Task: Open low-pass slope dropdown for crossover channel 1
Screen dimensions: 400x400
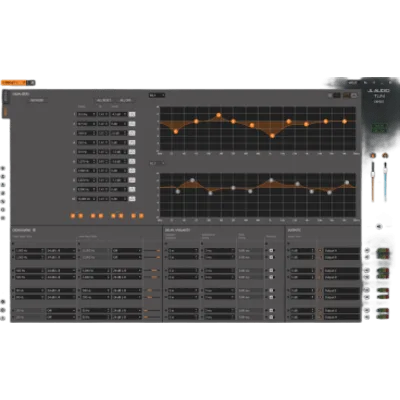Action: pos(127,250)
